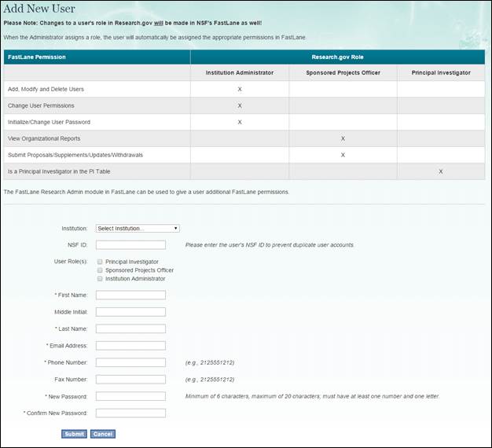The height and width of the screenshot is (448, 492).
Task: Click the Research.gov Role table header
Action: [338, 57]
